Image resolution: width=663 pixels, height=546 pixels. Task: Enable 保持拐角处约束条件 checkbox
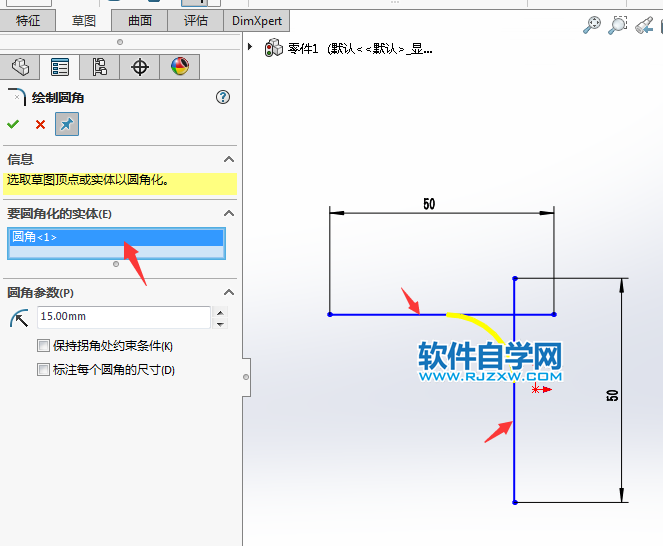(x=43, y=346)
